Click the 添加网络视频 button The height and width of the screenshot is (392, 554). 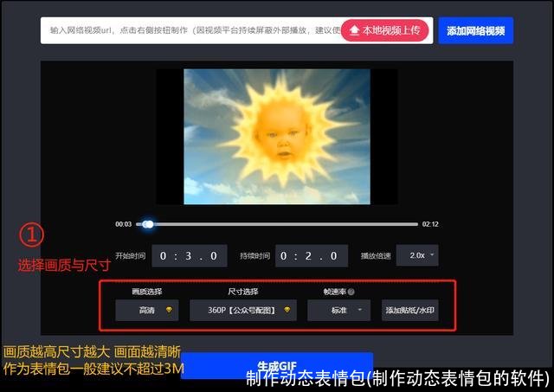[475, 31]
